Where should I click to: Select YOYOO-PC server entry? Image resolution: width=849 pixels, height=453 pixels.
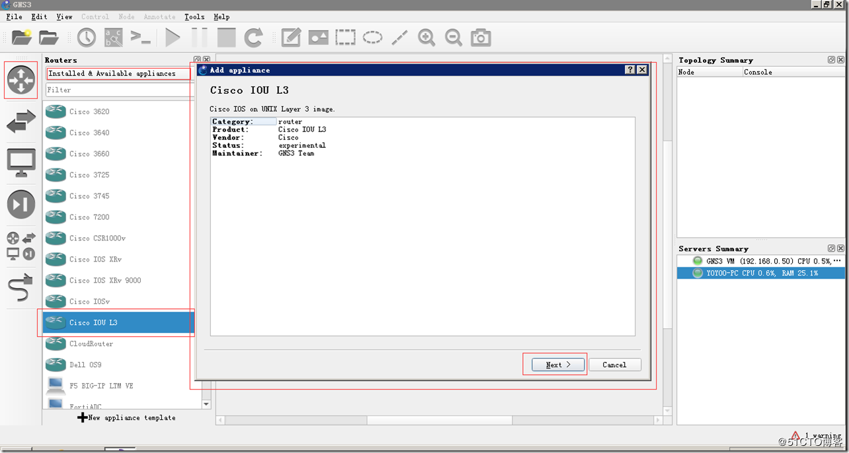pos(761,273)
